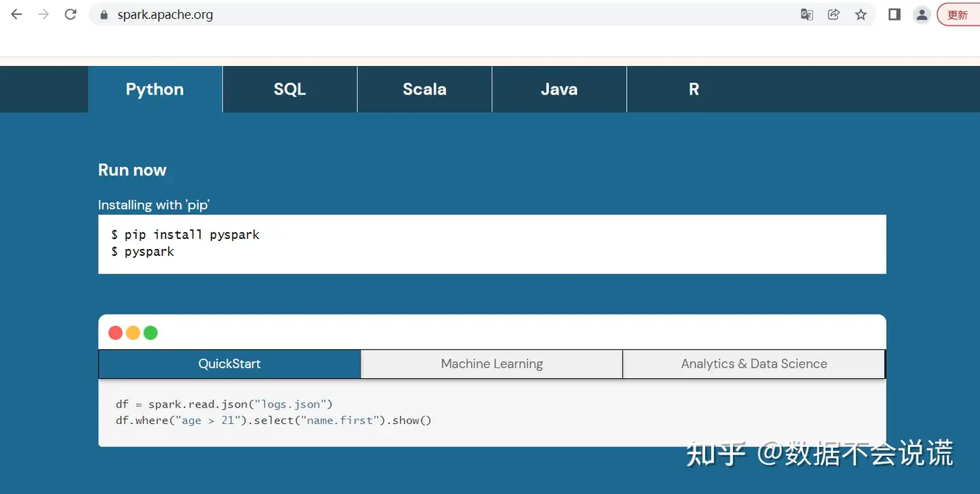Switch to the SQL tab
This screenshot has height=494, width=980.
[x=290, y=89]
